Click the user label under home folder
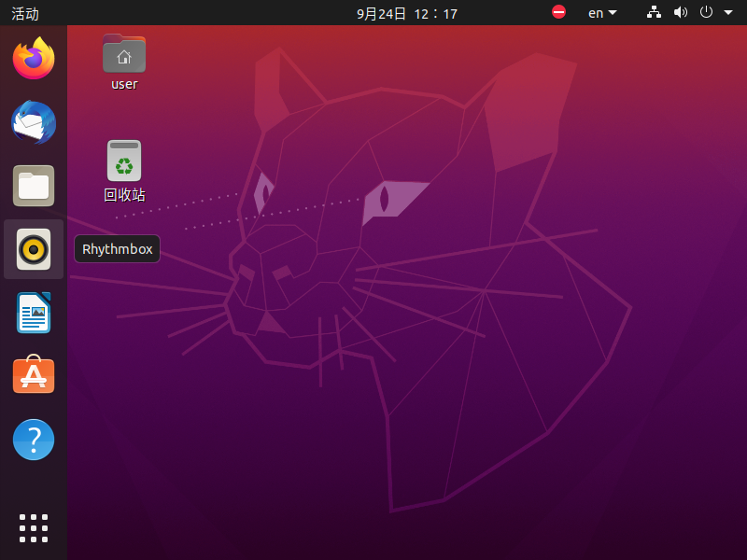Screen dimensions: 747x560 pyautogui.click(x=124, y=84)
